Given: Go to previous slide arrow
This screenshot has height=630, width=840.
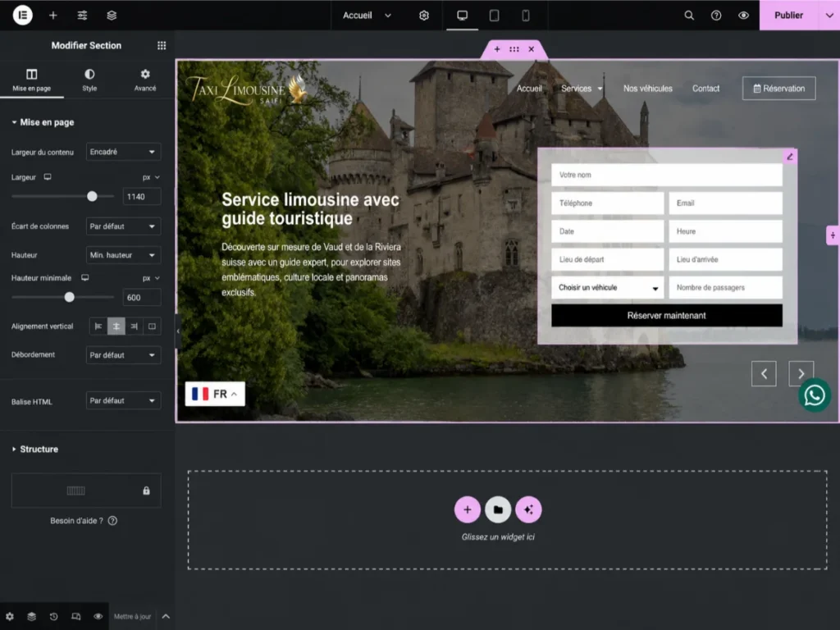Looking at the screenshot, I should tap(764, 374).
